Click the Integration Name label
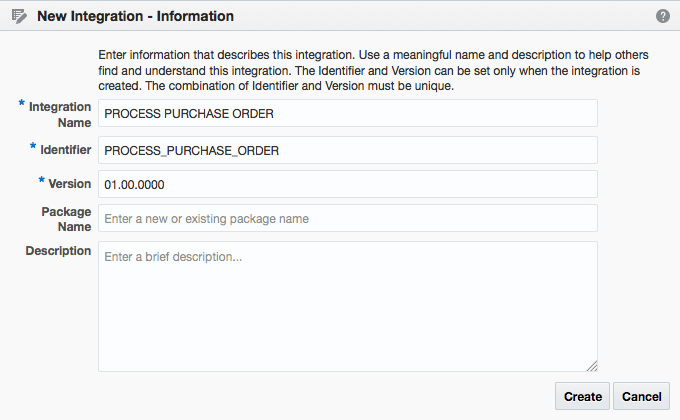 60,115
